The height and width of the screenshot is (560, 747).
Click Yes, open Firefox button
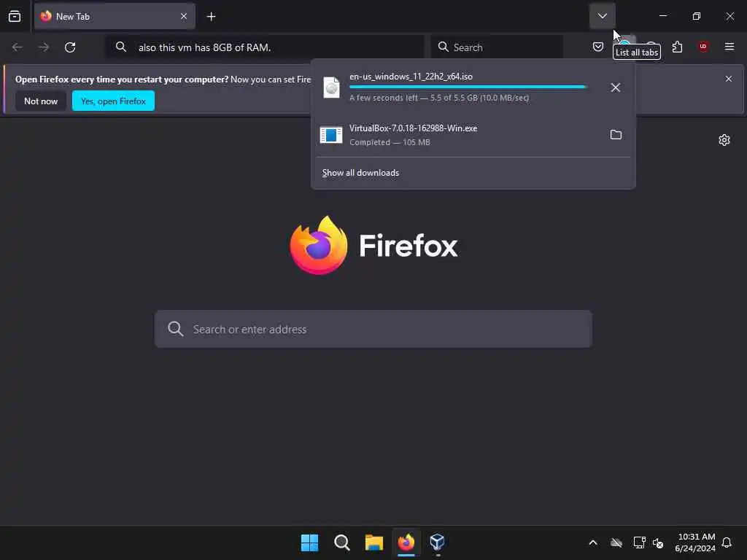point(113,101)
